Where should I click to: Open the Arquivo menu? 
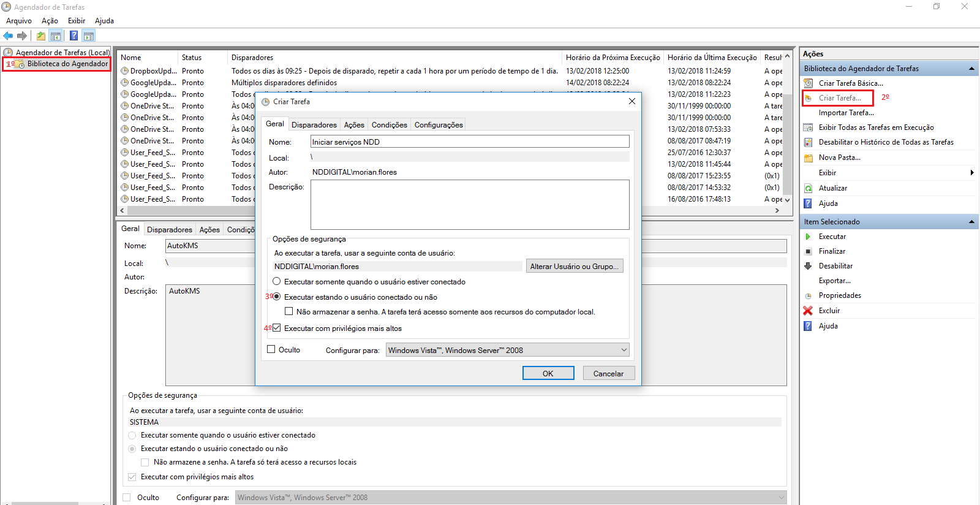[19, 21]
